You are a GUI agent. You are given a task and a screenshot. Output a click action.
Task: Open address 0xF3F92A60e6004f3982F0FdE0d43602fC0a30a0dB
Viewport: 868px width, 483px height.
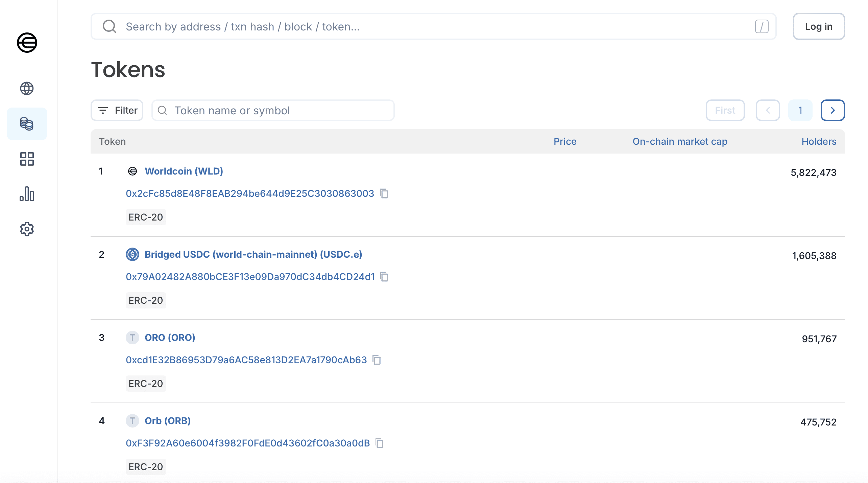[x=248, y=443]
